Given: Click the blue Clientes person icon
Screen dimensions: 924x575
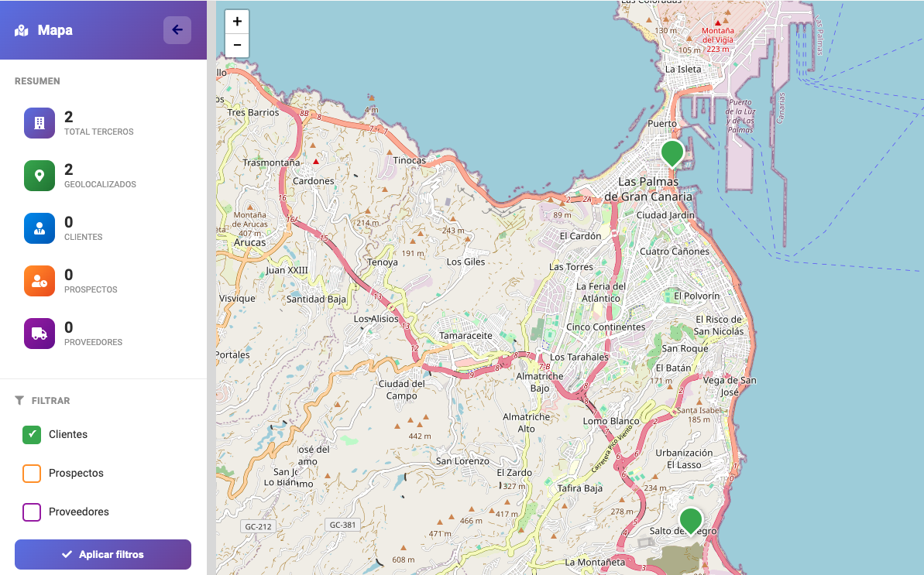Looking at the screenshot, I should point(40,228).
